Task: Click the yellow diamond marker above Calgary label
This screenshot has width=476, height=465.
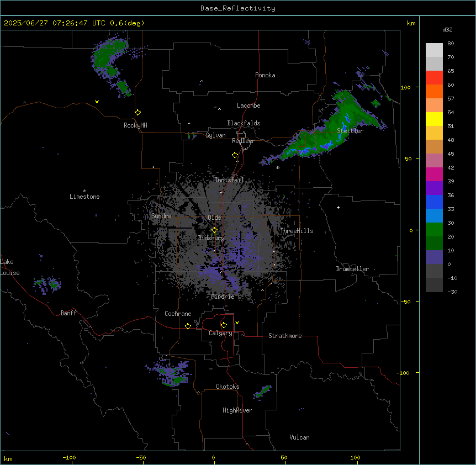Action: click(x=224, y=325)
